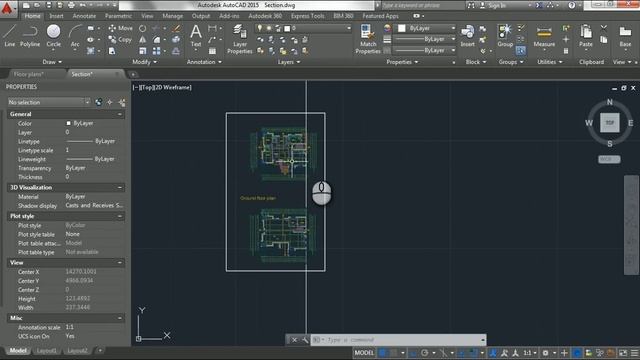Click the Base view tool
The height and width of the screenshot is (360, 640).
pos(625,36)
